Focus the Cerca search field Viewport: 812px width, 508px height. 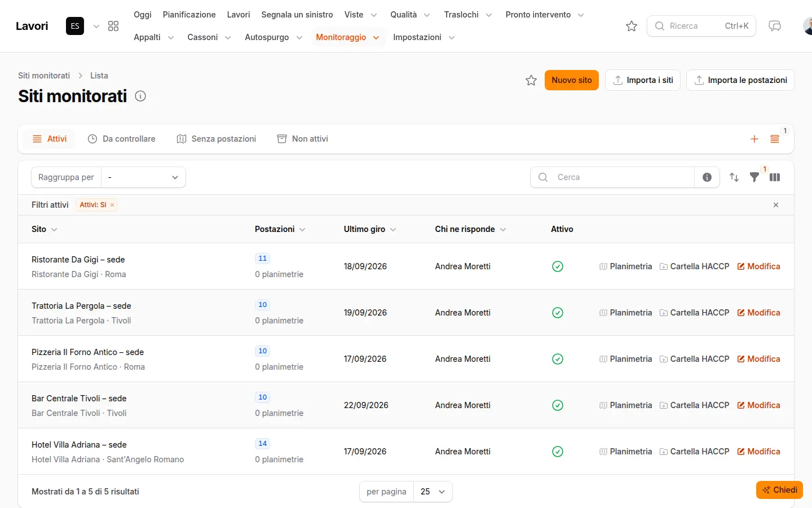(612, 177)
